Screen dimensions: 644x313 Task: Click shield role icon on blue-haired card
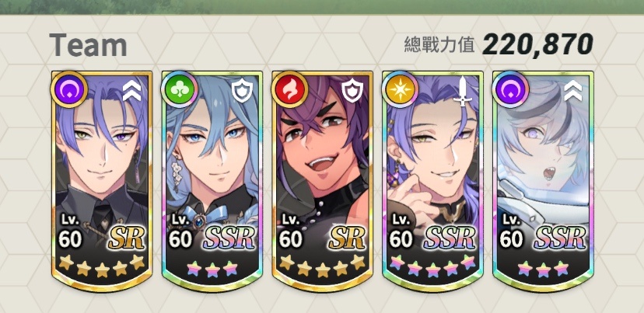coord(243,91)
